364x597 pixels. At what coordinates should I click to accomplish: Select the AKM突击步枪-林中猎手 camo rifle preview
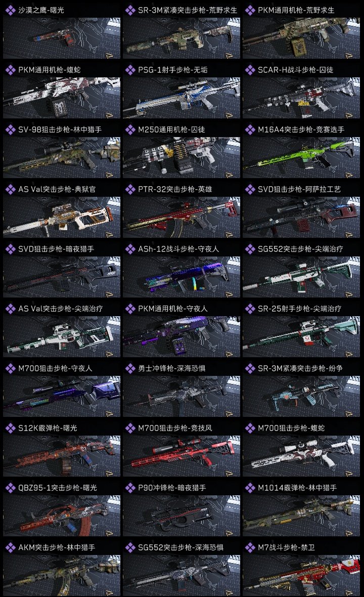(62, 575)
